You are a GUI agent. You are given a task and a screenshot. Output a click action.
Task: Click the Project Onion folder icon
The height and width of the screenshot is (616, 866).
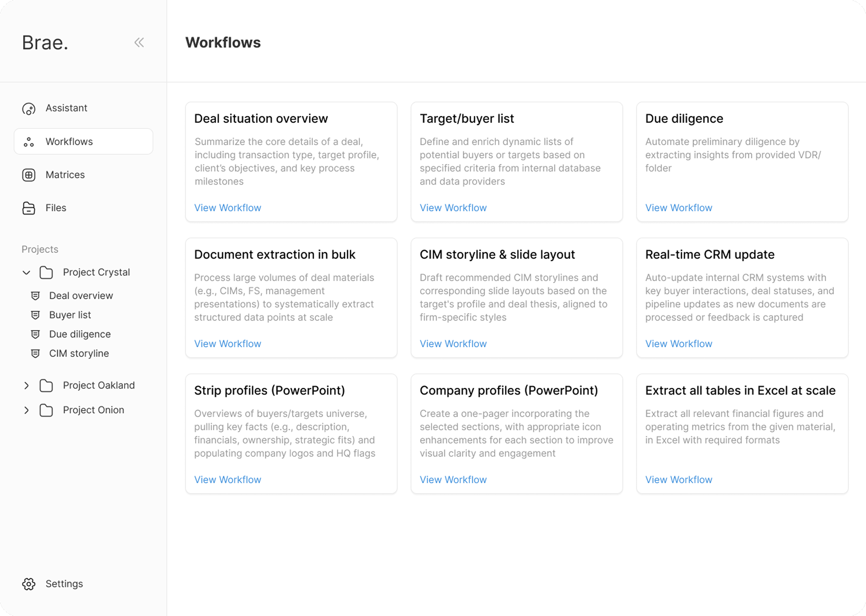(x=46, y=410)
